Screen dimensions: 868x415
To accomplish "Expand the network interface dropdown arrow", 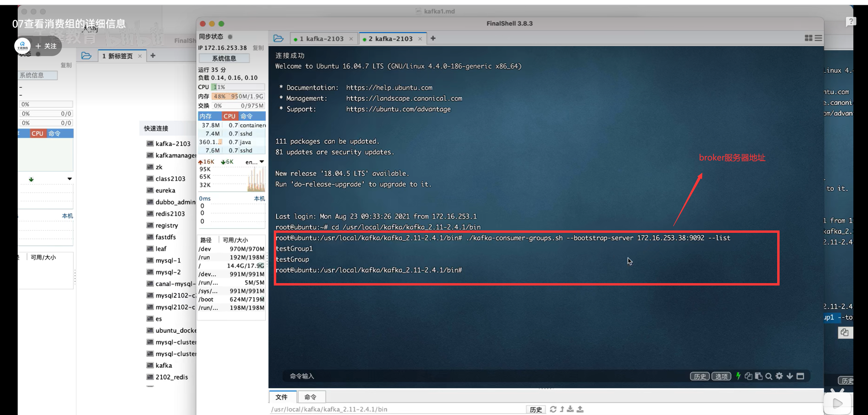I will (262, 162).
